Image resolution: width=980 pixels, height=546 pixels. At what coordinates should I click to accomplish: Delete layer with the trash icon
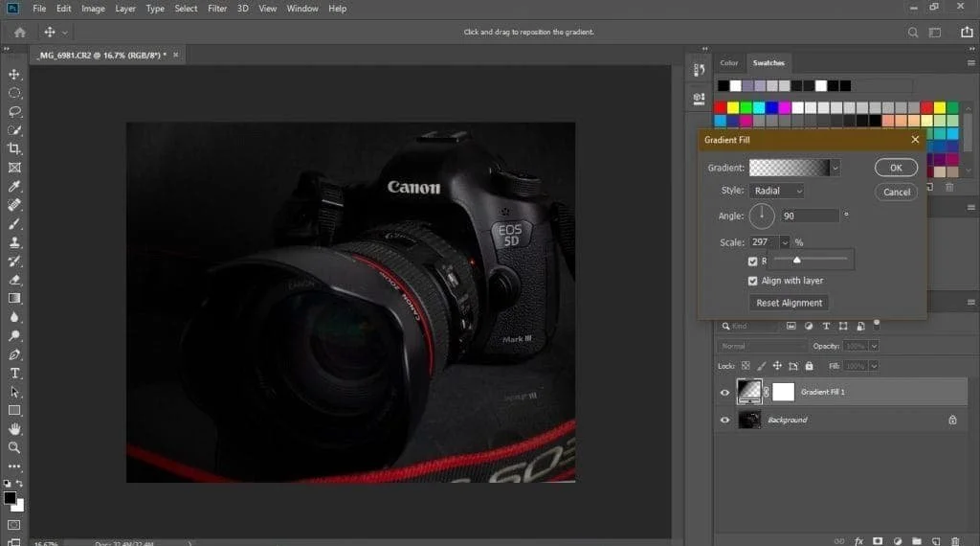click(x=955, y=541)
